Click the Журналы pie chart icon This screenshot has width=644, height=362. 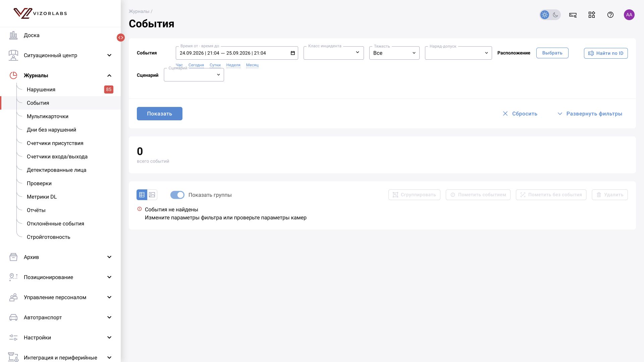13,75
